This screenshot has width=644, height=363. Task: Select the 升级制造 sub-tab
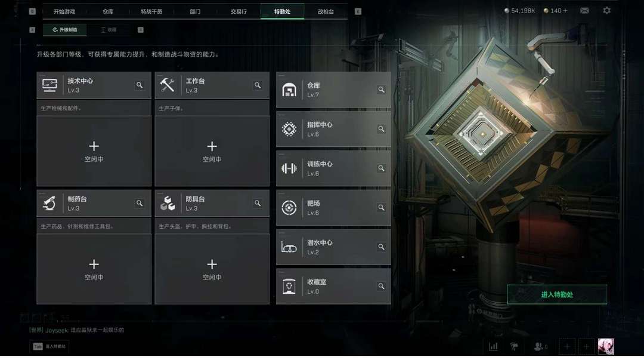point(65,30)
